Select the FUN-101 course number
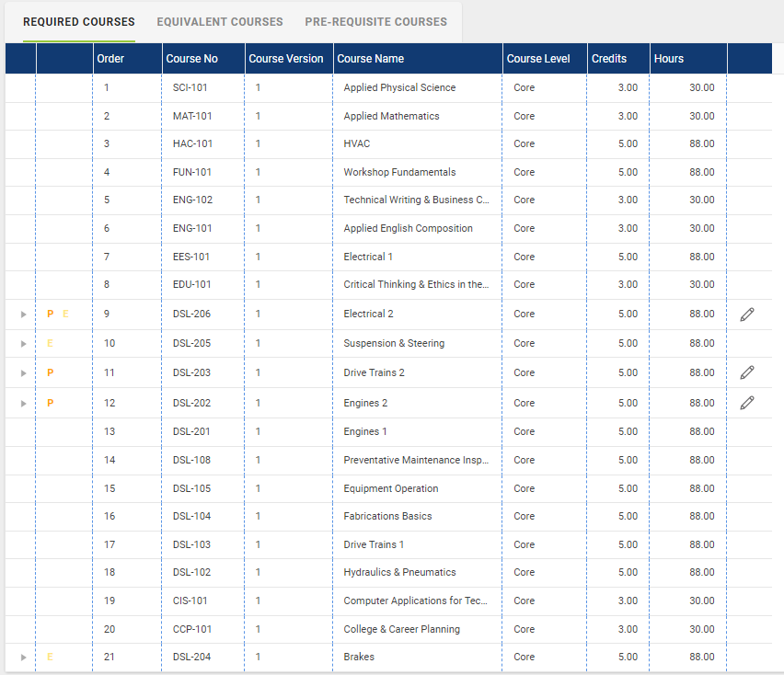This screenshot has height=675, width=784. coord(192,172)
